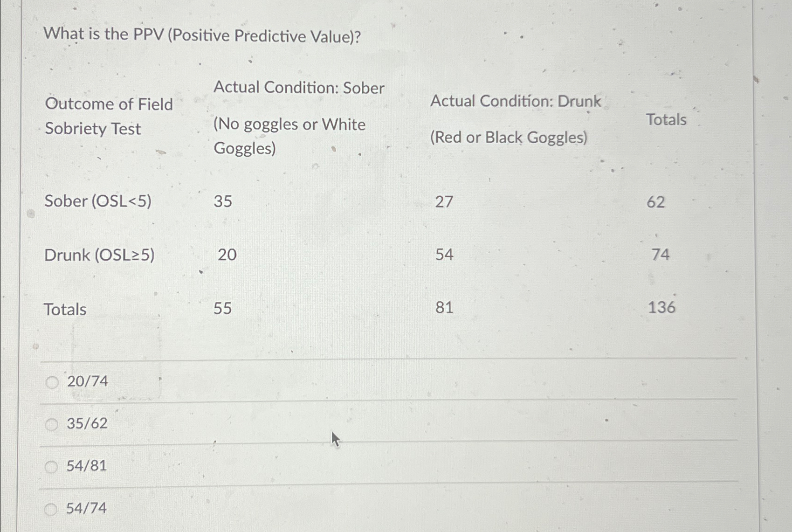Select the 54/81 answer option

point(51,466)
